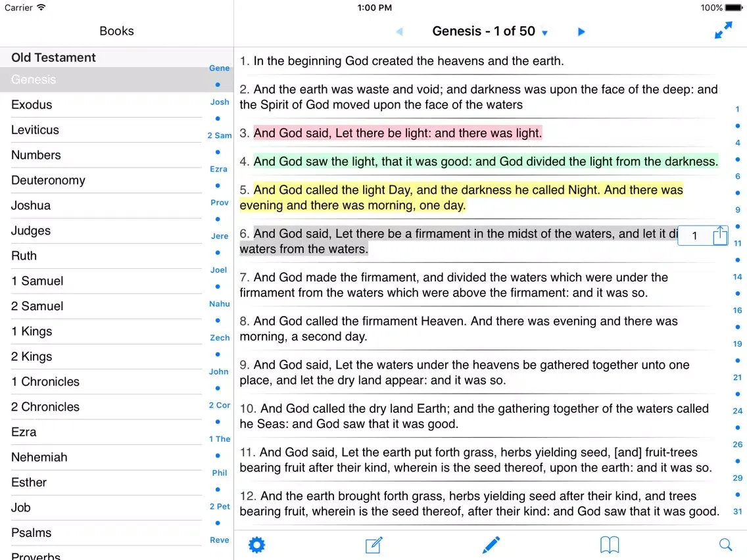Viewport: 747px width, 560px height.
Task: Go to previous chapter arrow
Action: (399, 32)
